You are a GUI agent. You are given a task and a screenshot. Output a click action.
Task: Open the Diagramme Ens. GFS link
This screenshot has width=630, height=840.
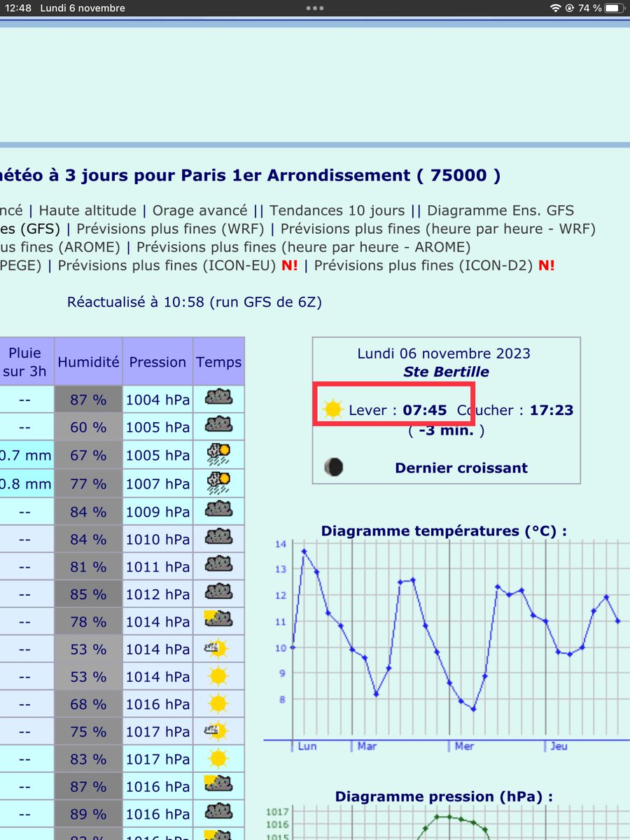pos(500,210)
